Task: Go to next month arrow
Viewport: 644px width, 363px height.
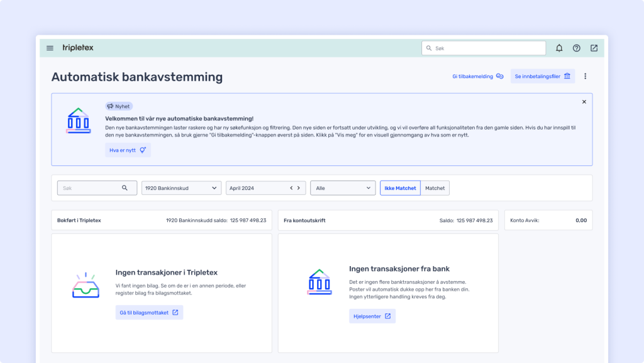Action: pos(299,188)
